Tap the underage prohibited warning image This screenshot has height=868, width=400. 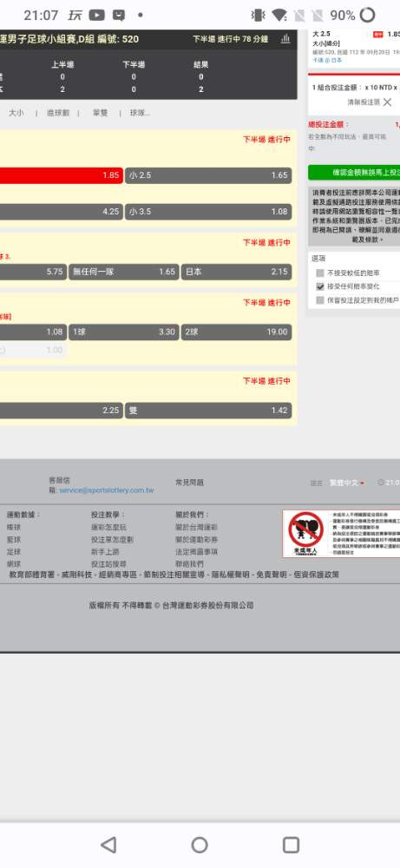(306, 534)
